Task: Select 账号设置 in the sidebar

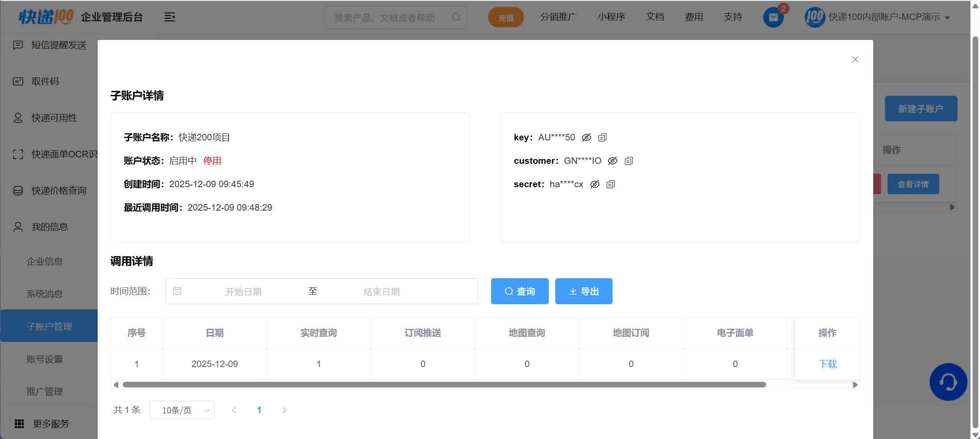Action: (x=45, y=359)
